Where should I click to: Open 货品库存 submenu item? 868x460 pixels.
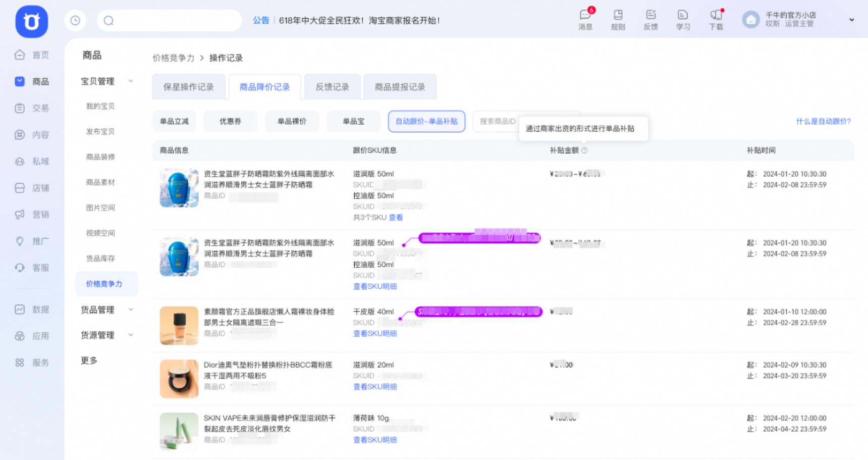pyautogui.click(x=100, y=259)
